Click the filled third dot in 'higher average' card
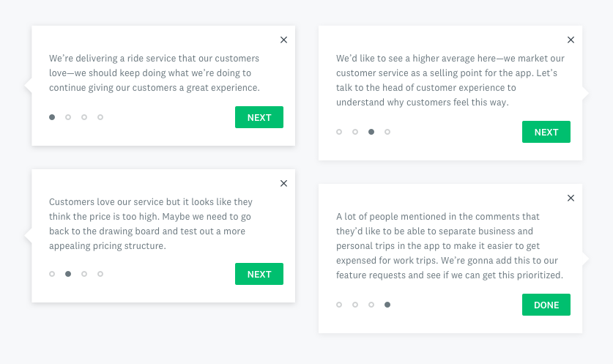613x364 pixels. coord(371,132)
